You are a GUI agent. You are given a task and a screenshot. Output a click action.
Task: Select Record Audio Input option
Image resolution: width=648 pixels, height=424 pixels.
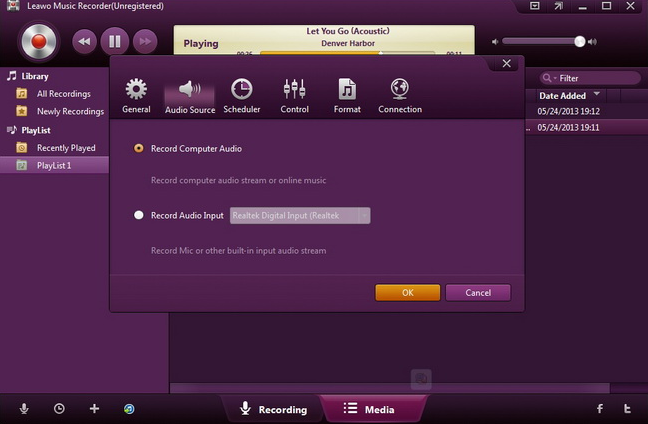(x=139, y=215)
